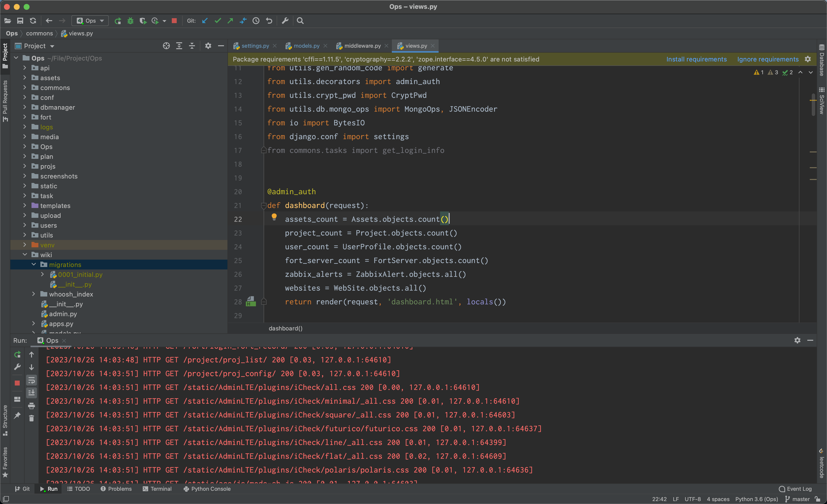Viewport: 827px width, 504px height.
Task: Collapse the wiki folder
Action: click(25, 255)
